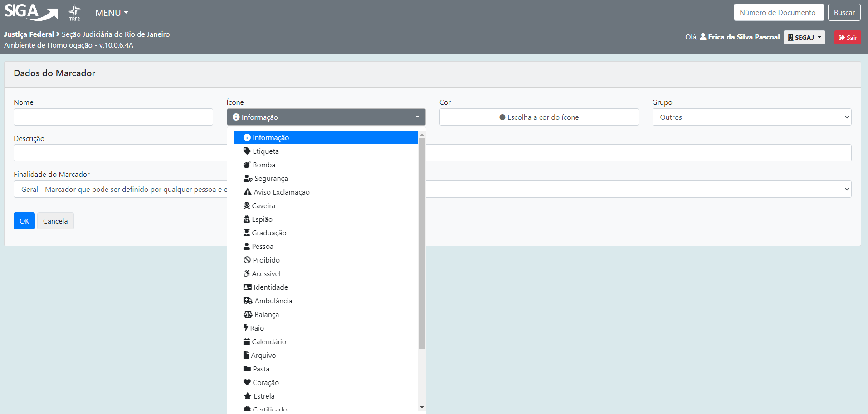The width and height of the screenshot is (868, 414).
Task: Pick the Proibido icon option
Action: click(x=266, y=260)
